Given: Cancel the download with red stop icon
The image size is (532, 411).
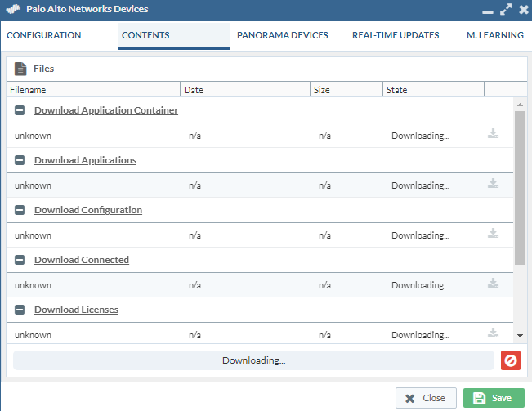Looking at the screenshot, I should click(511, 360).
